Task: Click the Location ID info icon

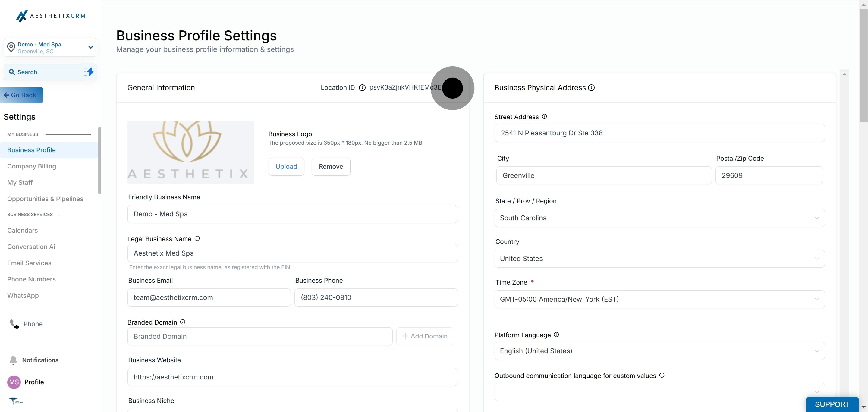Action: (362, 88)
